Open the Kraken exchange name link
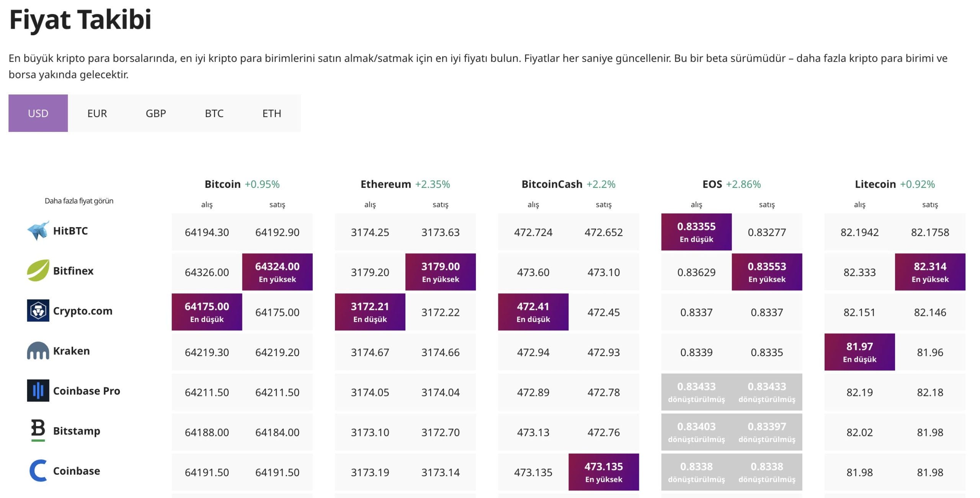 pyautogui.click(x=71, y=351)
